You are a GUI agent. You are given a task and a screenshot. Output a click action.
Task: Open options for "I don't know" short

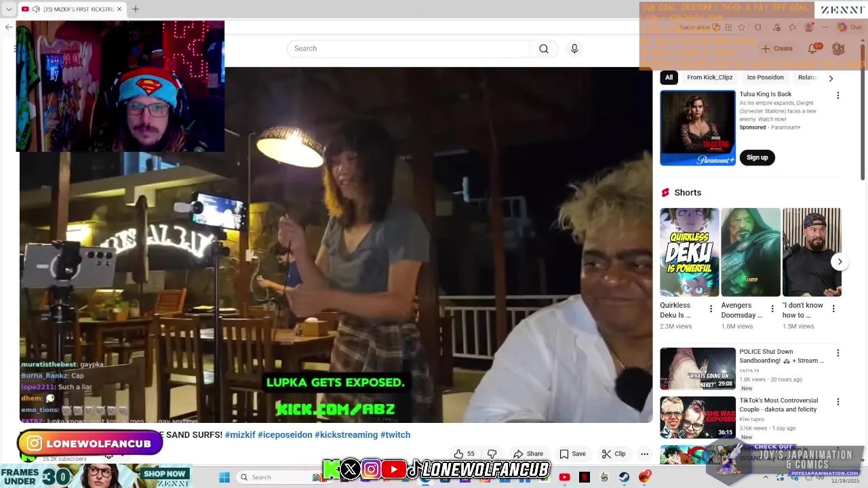coord(833,308)
